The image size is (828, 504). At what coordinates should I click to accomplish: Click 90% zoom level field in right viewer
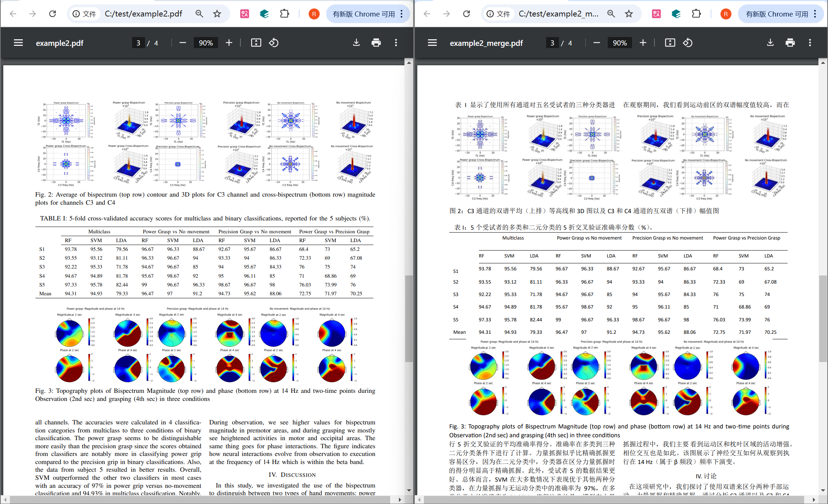[x=620, y=43]
